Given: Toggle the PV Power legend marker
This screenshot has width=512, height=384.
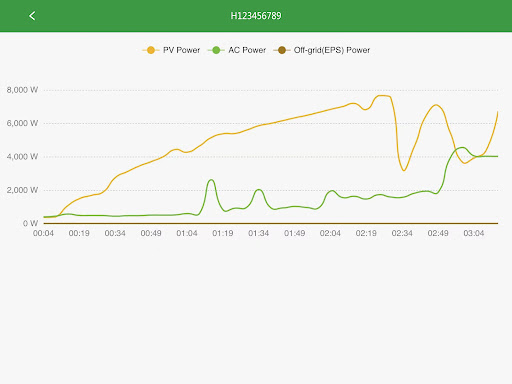Looking at the screenshot, I should click(x=151, y=50).
